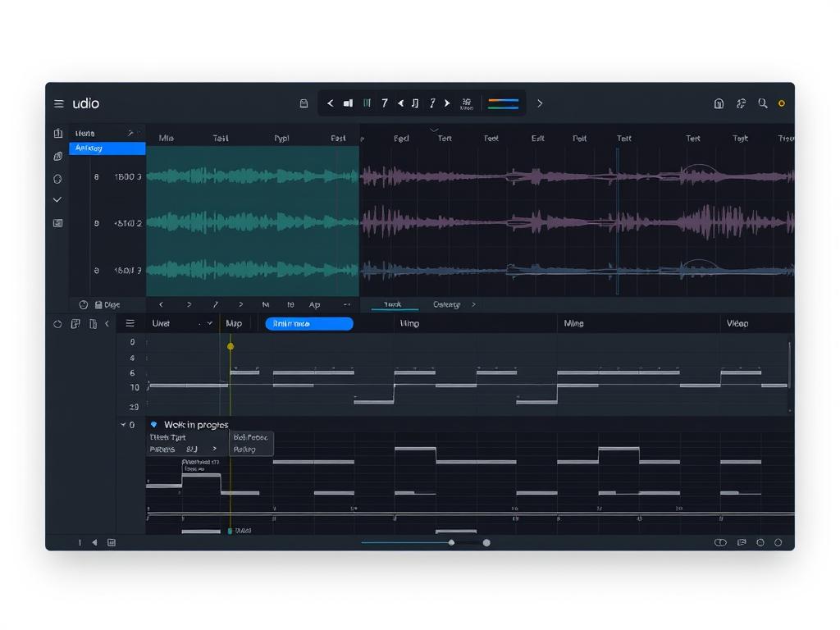Click the save/disc icon left of transport controls
840x630 pixels.
pyautogui.click(x=304, y=103)
